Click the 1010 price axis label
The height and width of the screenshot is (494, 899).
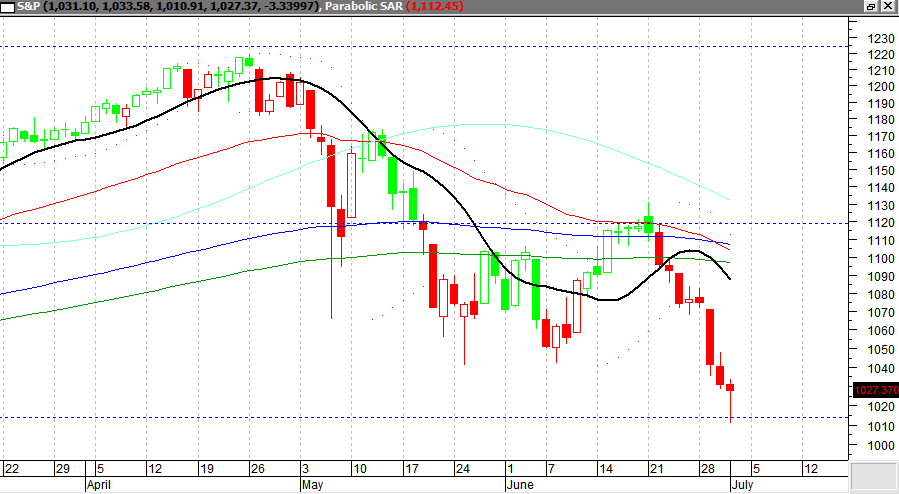coord(881,426)
